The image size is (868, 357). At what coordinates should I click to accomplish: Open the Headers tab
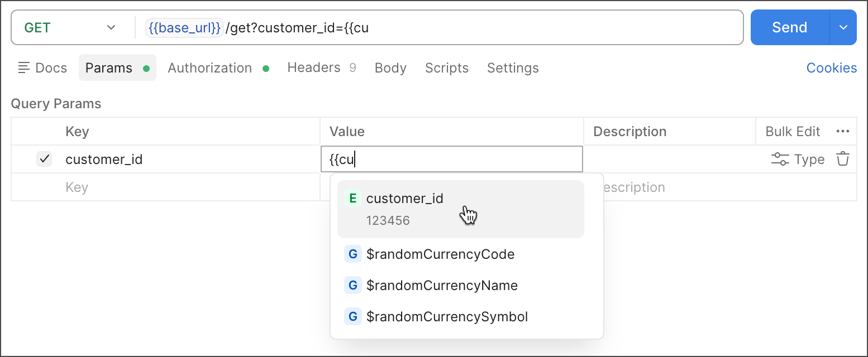[314, 68]
